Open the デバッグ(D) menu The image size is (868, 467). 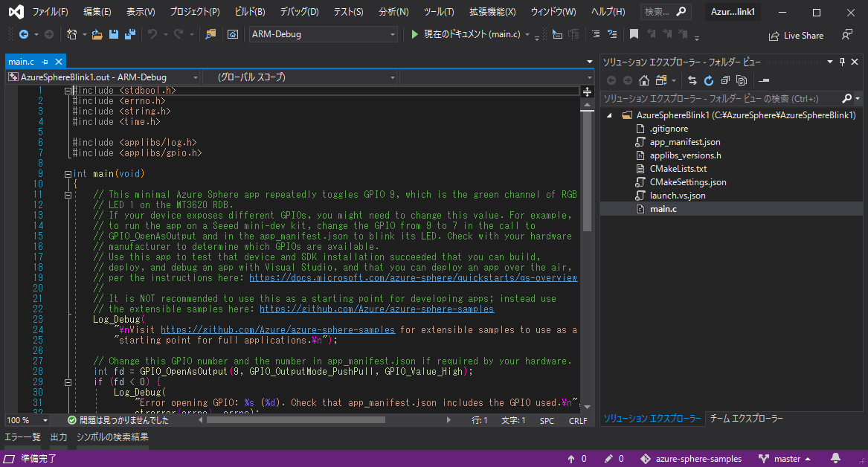300,12
